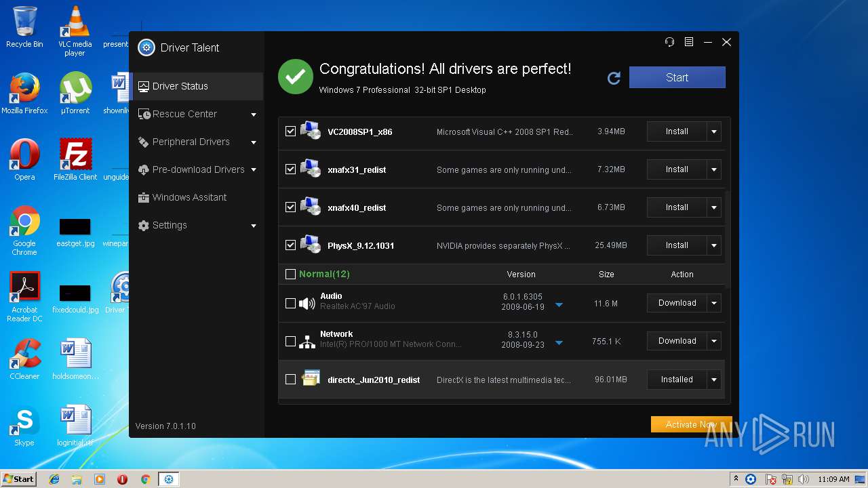Open Skype desktop icon
The height and width of the screenshot is (488, 868).
click(x=24, y=426)
